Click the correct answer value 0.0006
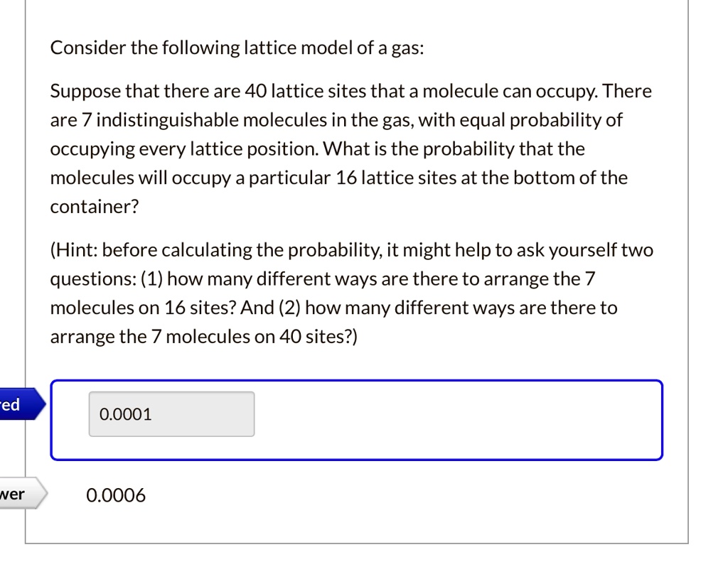 click(116, 495)
